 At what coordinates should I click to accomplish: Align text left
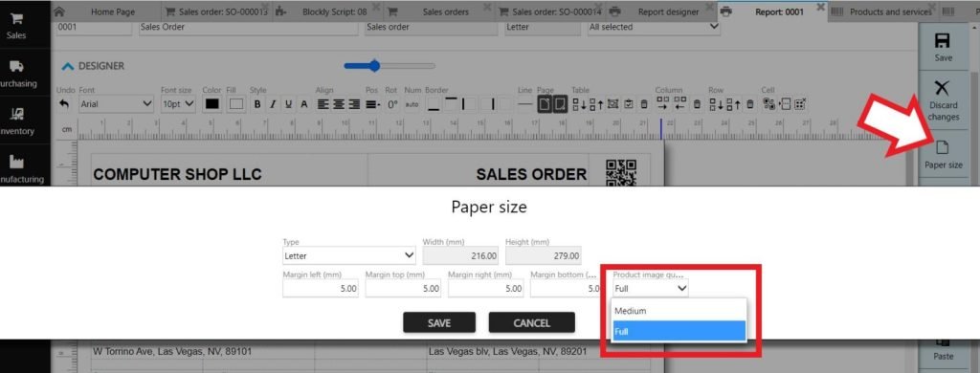pos(323,104)
